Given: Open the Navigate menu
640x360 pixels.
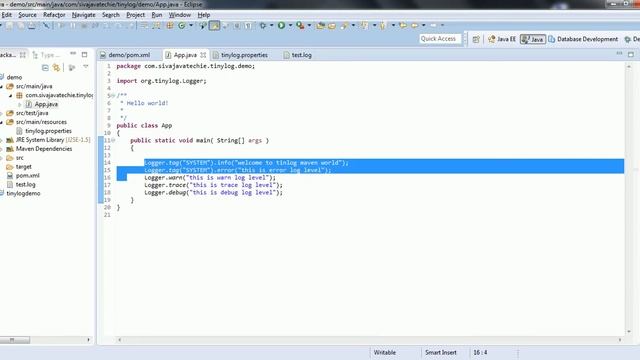Looking at the screenshot, I should point(83,15).
